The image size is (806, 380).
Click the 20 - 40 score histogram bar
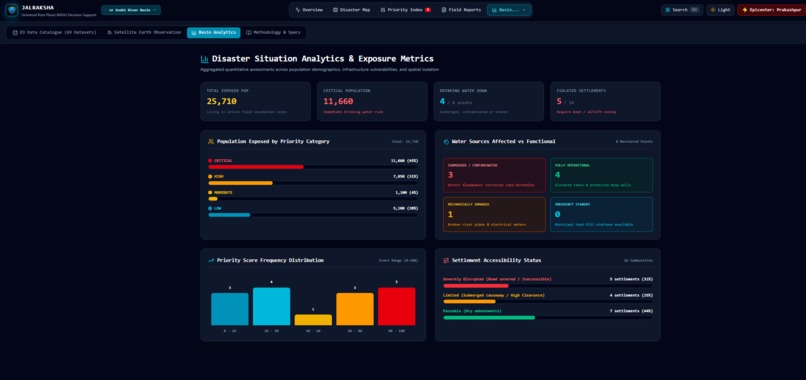pos(271,306)
